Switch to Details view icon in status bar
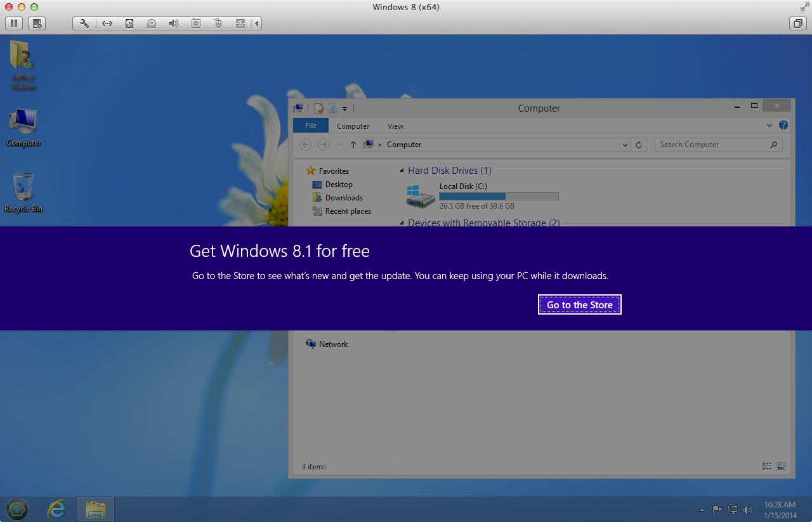 point(767,466)
